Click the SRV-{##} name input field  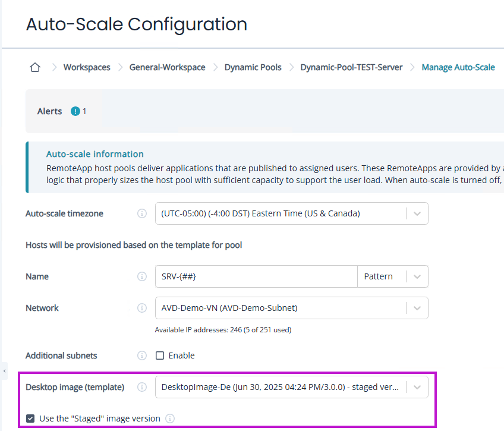256,276
